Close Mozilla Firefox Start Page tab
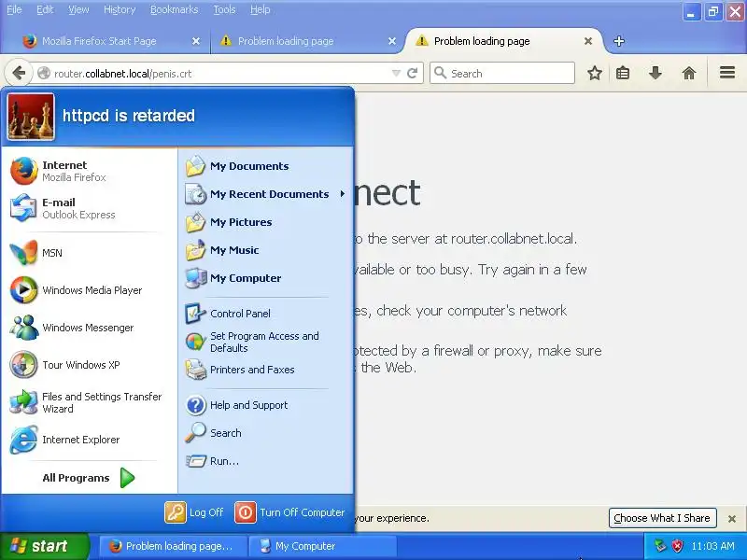The height and width of the screenshot is (560, 747). pos(196,41)
